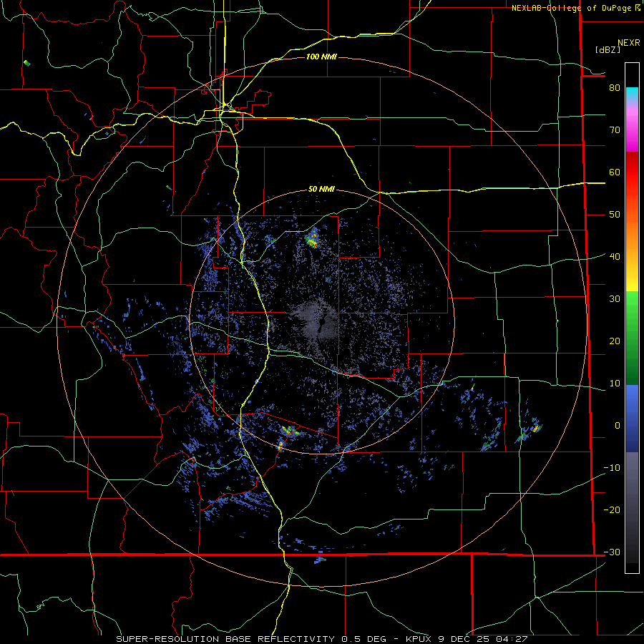The image size is (644, 644).
Task: Click the NEXR label above the color scale
Action: pyautogui.click(x=629, y=43)
